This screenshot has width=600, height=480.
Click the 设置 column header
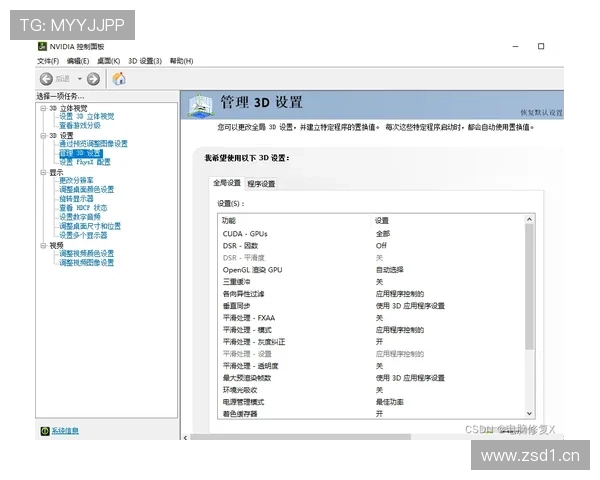(x=448, y=221)
